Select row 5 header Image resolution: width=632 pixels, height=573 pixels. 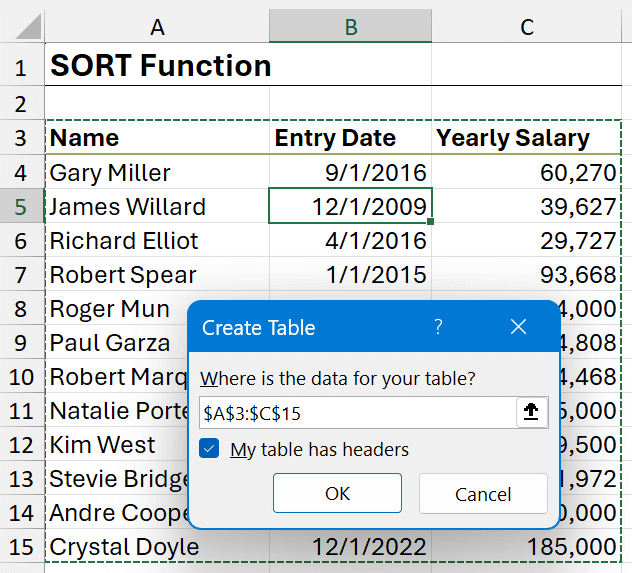point(21,207)
